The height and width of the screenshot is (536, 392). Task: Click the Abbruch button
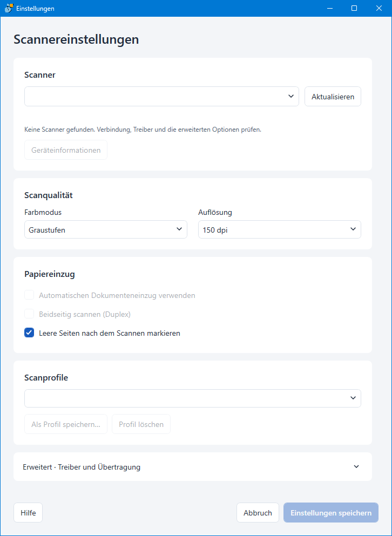[x=258, y=512]
